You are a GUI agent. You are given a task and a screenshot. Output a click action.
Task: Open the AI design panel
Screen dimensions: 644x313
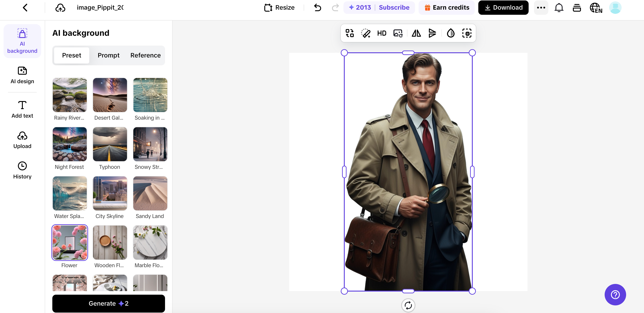[22, 75]
